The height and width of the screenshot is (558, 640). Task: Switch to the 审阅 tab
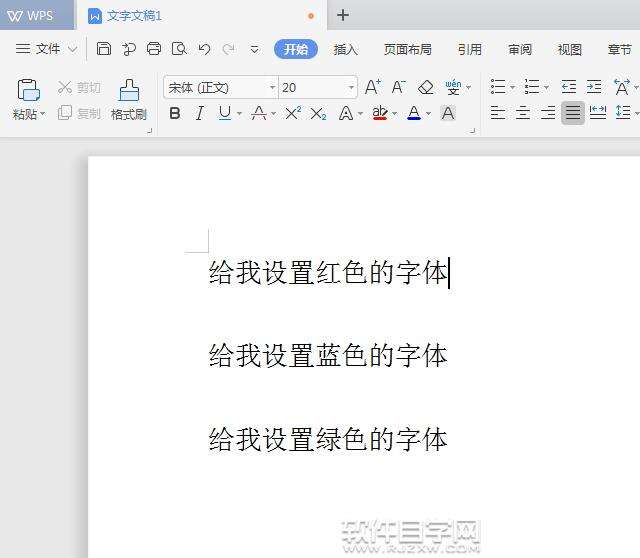coord(520,49)
